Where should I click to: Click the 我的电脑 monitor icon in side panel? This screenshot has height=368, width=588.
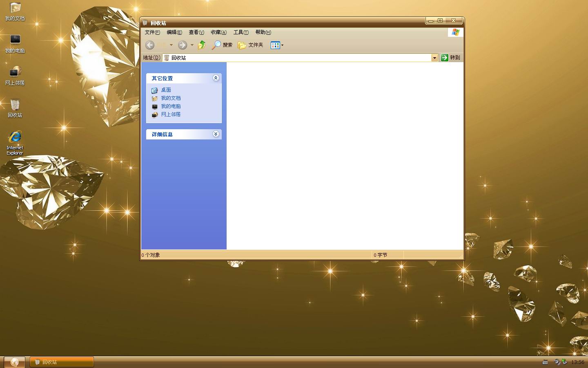pyautogui.click(x=155, y=107)
